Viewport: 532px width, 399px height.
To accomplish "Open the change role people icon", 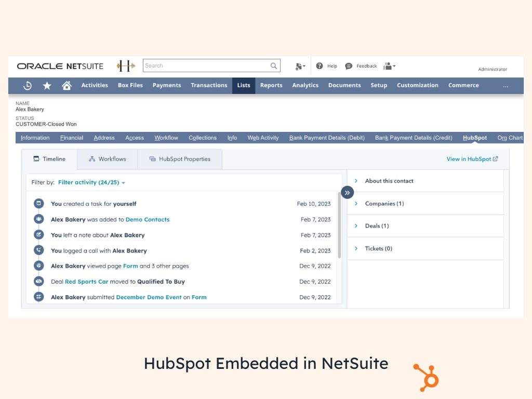I will click(x=389, y=66).
